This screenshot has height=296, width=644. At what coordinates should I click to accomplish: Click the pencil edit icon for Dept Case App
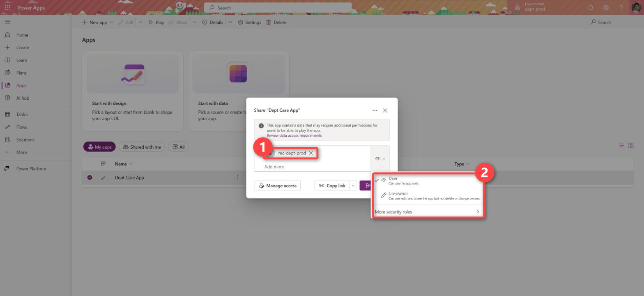pyautogui.click(x=103, y=178)
